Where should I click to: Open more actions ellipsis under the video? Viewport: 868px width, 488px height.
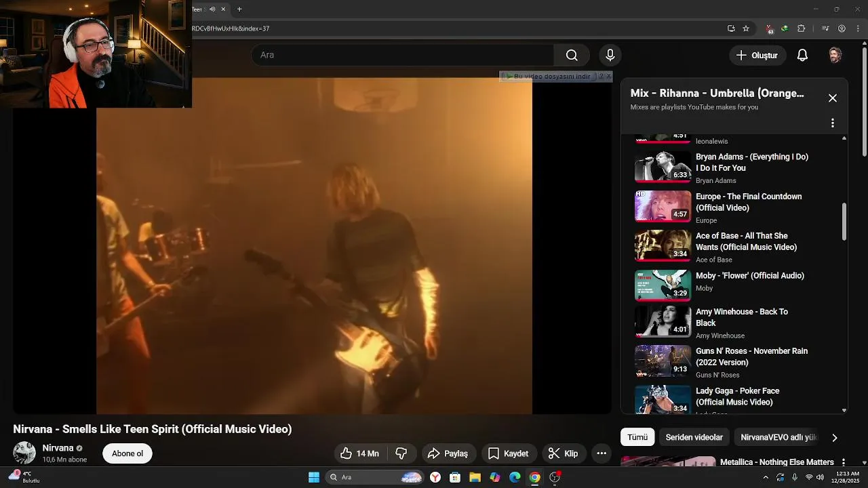(x=601, y=453)
